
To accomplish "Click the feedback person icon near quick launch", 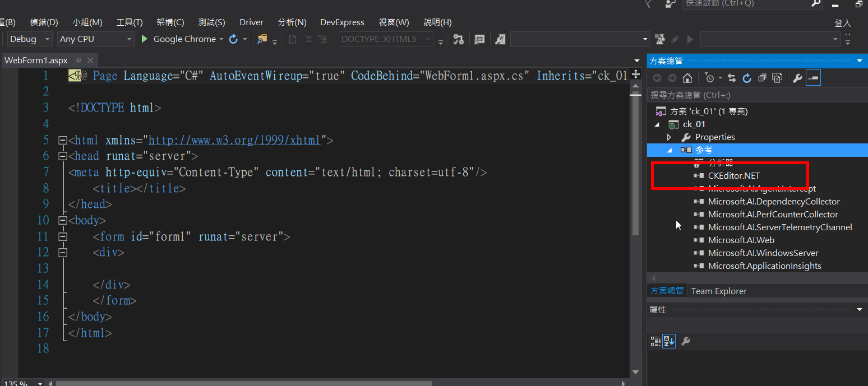I will click(670, 4).
